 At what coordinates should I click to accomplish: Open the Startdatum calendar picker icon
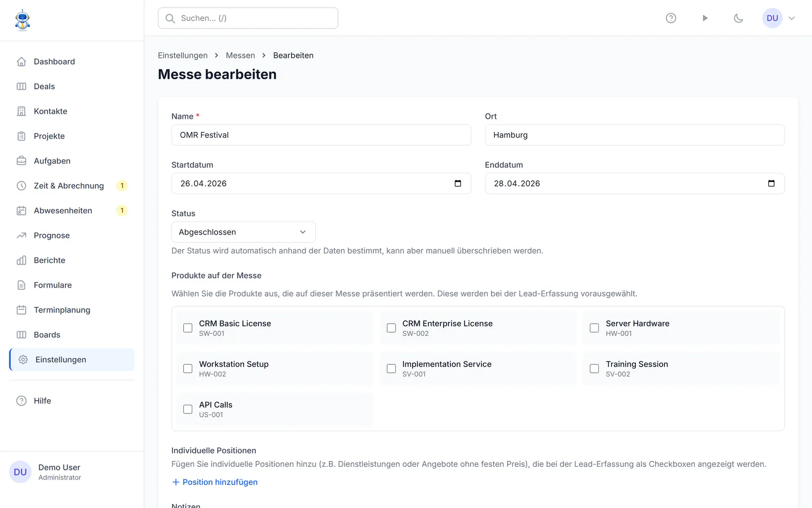pos(458,183)
